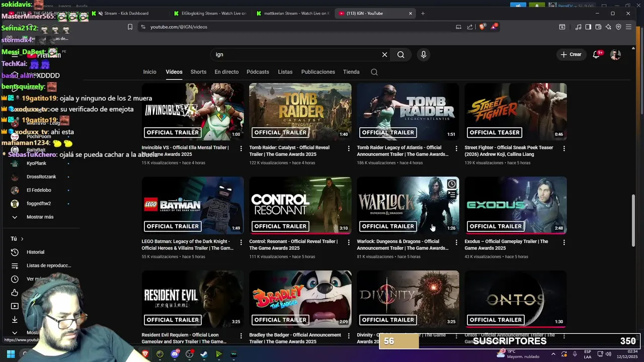Open the Listas channel tab
The width and height of the screenshot is (644, 362).
tap(285, 72)
